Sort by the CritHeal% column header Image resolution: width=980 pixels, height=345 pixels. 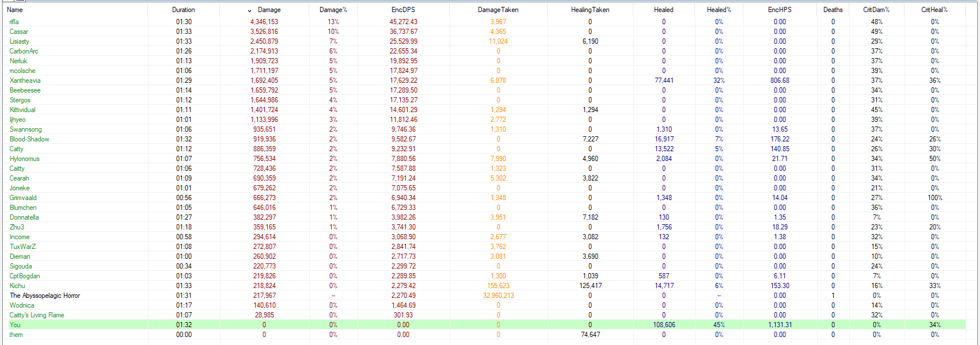[x=935, y=10]
